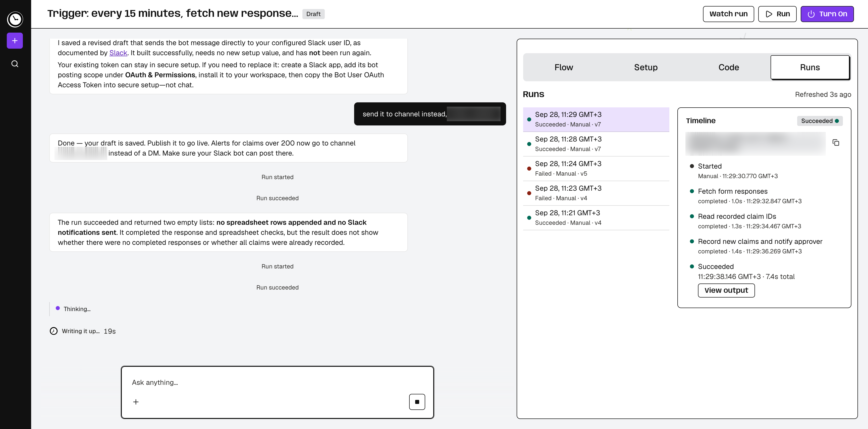Click the Succeeded status badge in Timeline
This screenshot has width=868, height=429.
pos(820,121)
